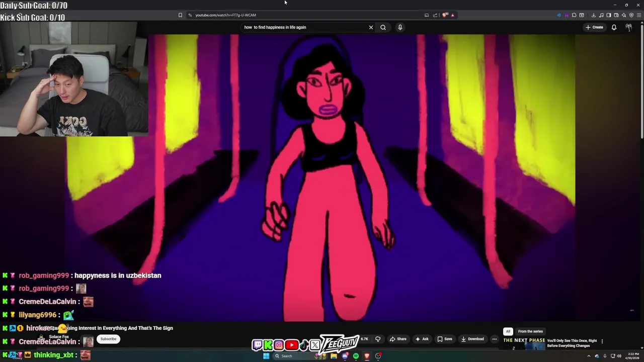
Task: Clear the YouTube search box text
Action: click(x=371, y=27)
